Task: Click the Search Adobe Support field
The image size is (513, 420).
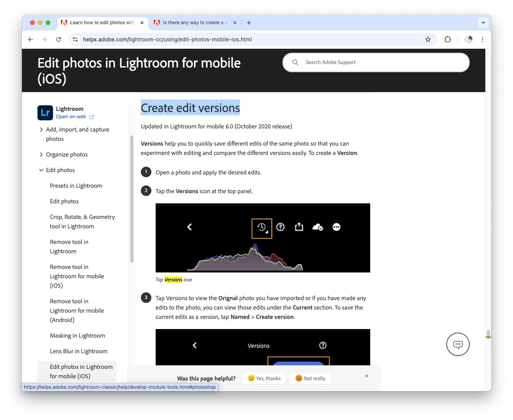Action: (x=376, y=62)
